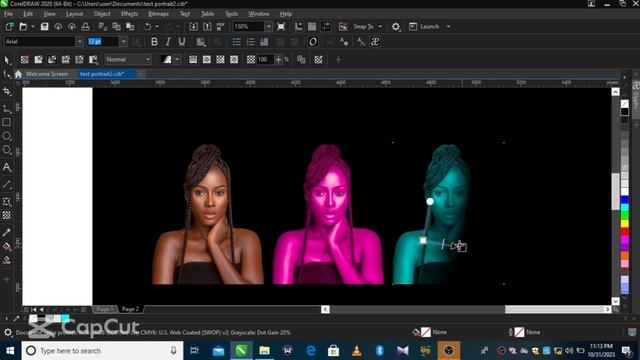Select the Eyedropper tool
The image size is (640, 360).
tap(7, 233)
